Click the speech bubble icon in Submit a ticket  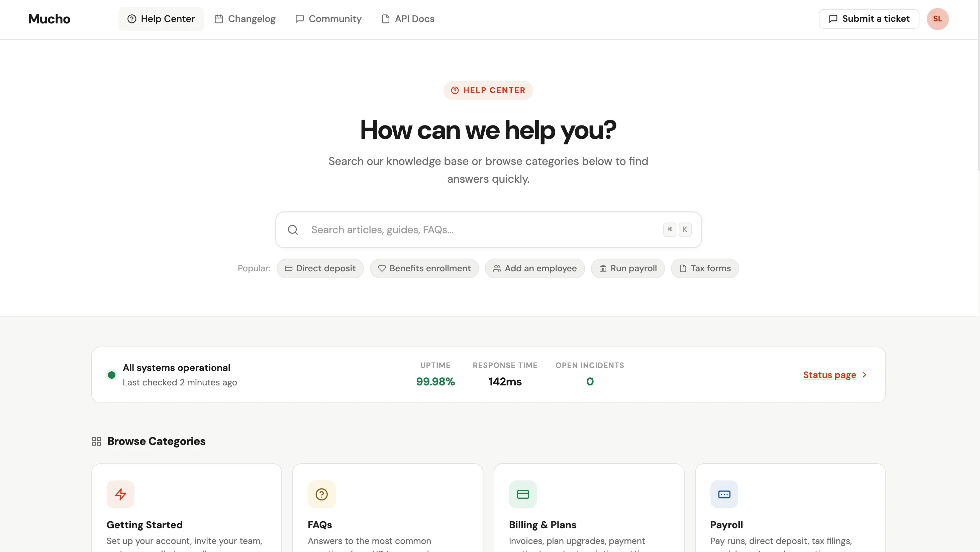833,19
